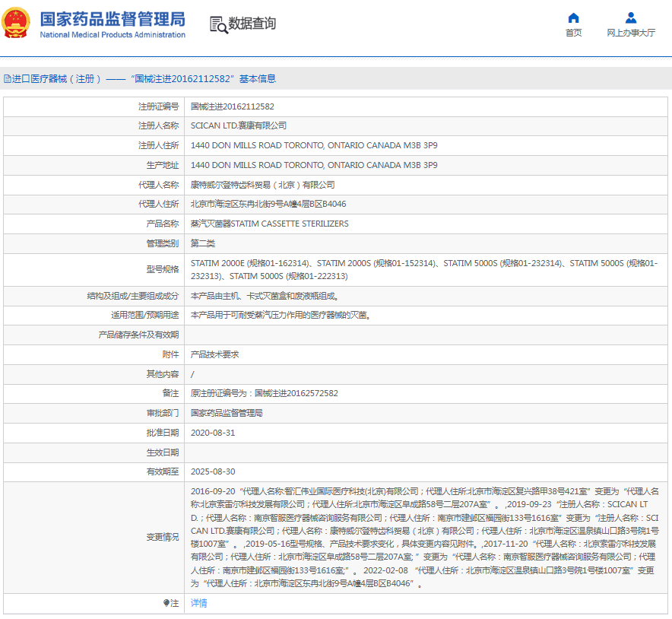
Task: Go to 首页 home icon
Action: click(573, 18)
